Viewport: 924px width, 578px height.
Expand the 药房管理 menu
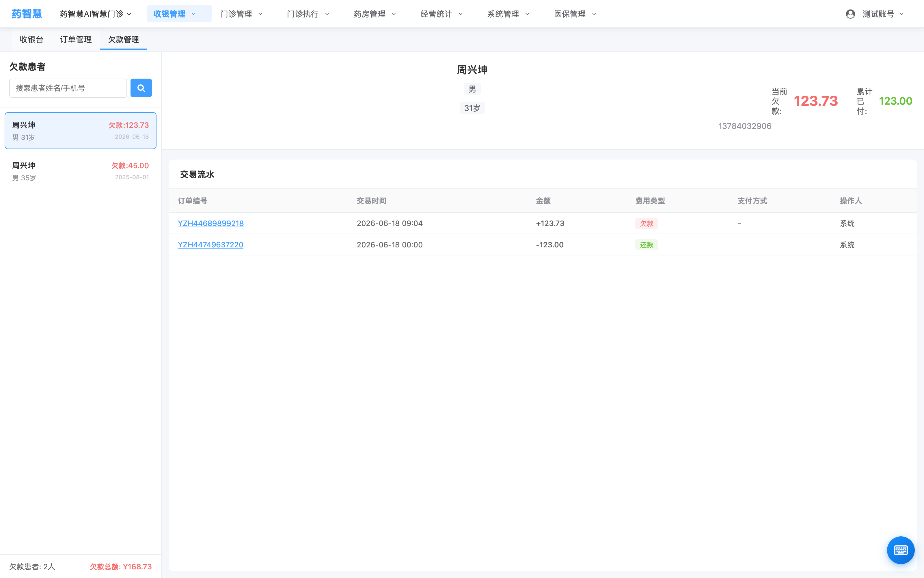point(375,14)
